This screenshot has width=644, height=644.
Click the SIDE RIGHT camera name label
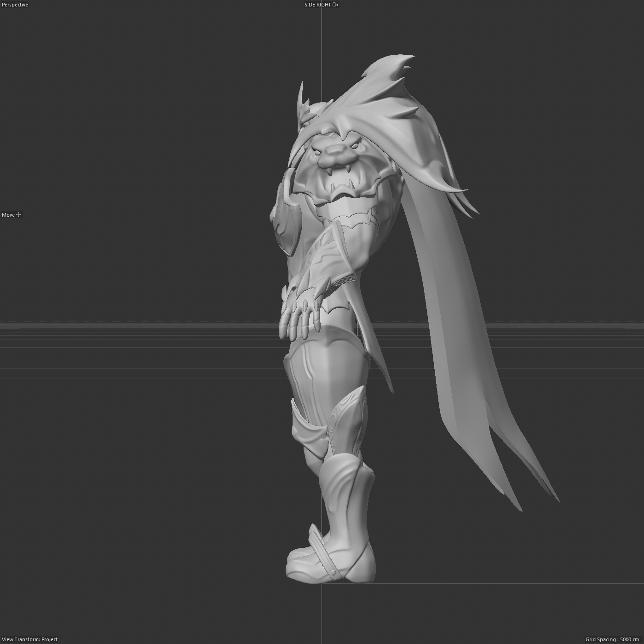[x=317, y=5]
